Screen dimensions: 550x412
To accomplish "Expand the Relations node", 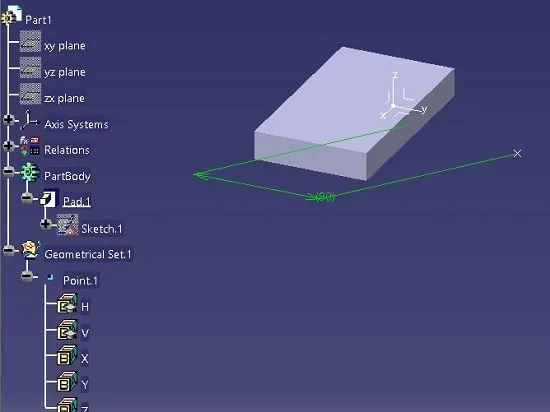I will [x=9, y=146].
